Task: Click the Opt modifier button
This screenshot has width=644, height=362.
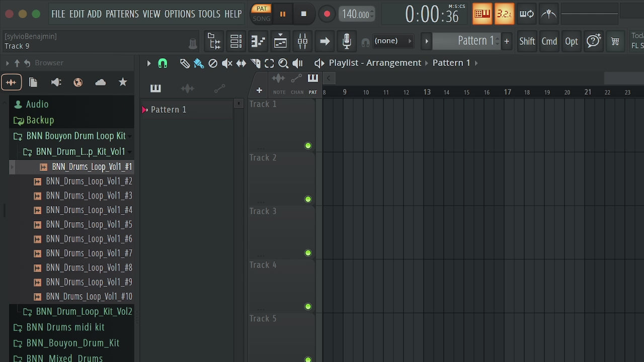Action: click(x=571, y=41)
